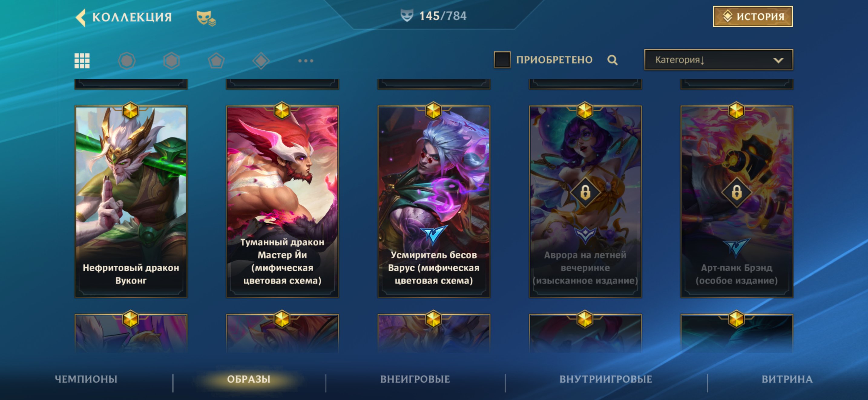This screenshot has width=868, height=400.
Task: Open the search magnifier icon
Action: (x=613, y=60)
